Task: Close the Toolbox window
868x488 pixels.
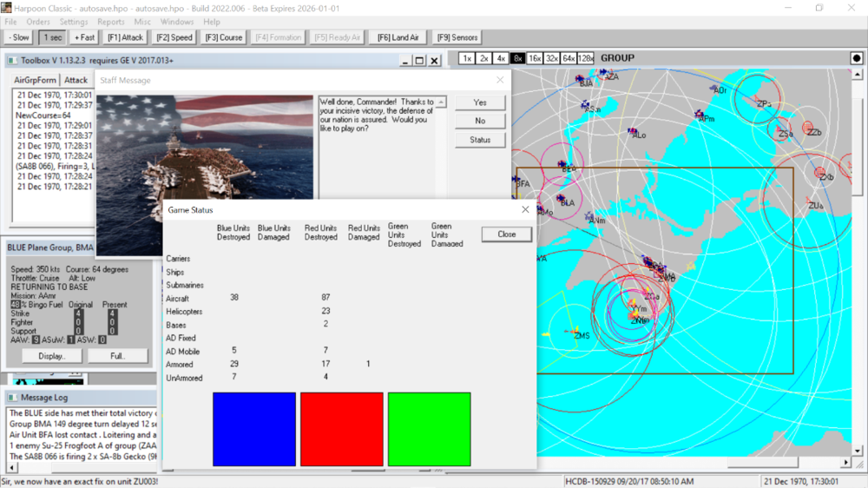Action: (435, 61)
